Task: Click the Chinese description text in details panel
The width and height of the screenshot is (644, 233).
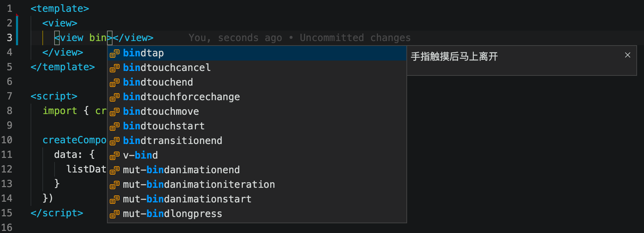Action: click(454, 56)
